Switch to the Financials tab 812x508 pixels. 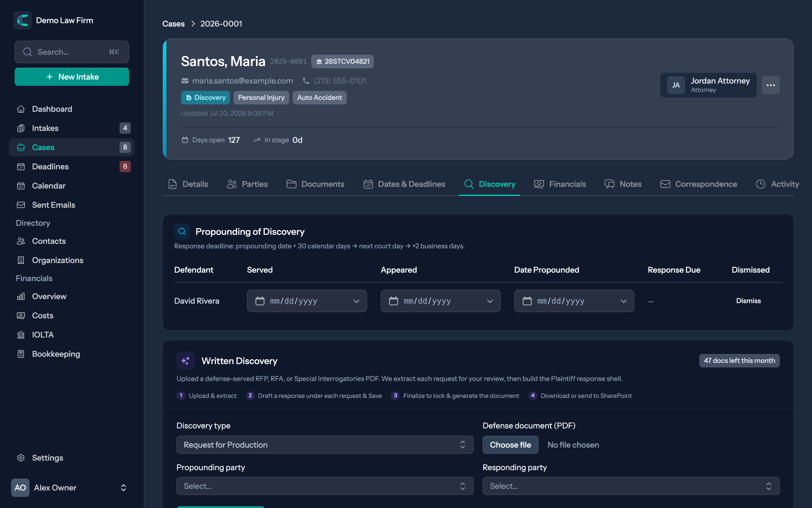[x=560, y=184]
